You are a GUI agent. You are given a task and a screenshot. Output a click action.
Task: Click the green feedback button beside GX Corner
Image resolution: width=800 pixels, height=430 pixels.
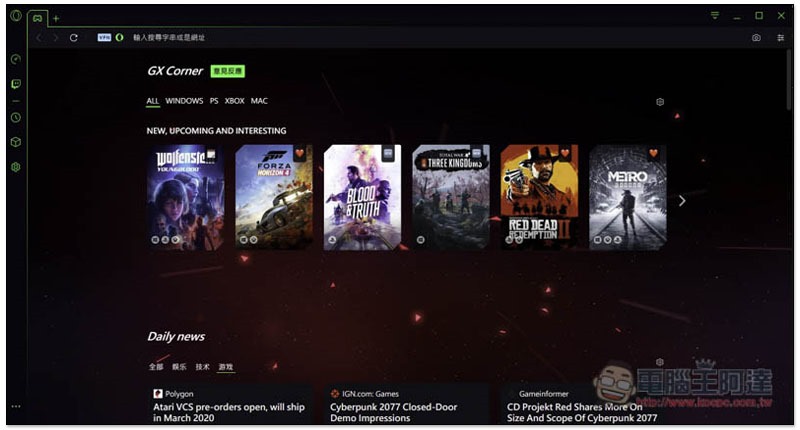[x=228, y=71]
